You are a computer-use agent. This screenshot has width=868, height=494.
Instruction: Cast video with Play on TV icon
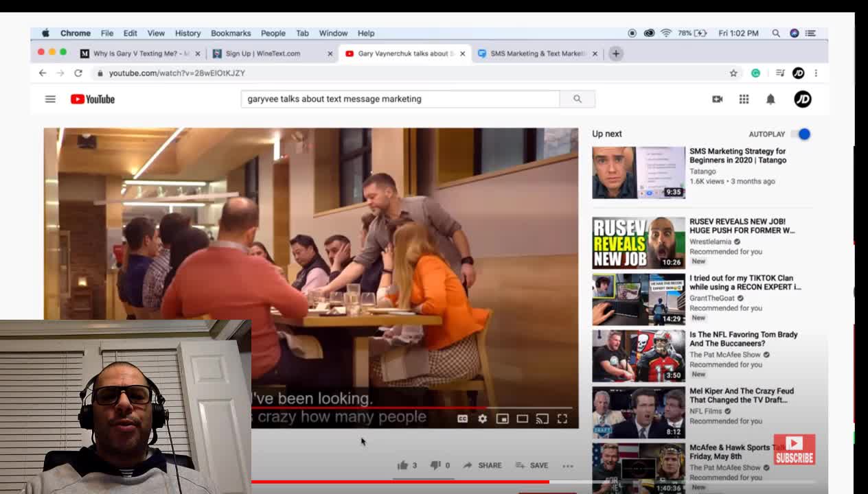point(542,419)
